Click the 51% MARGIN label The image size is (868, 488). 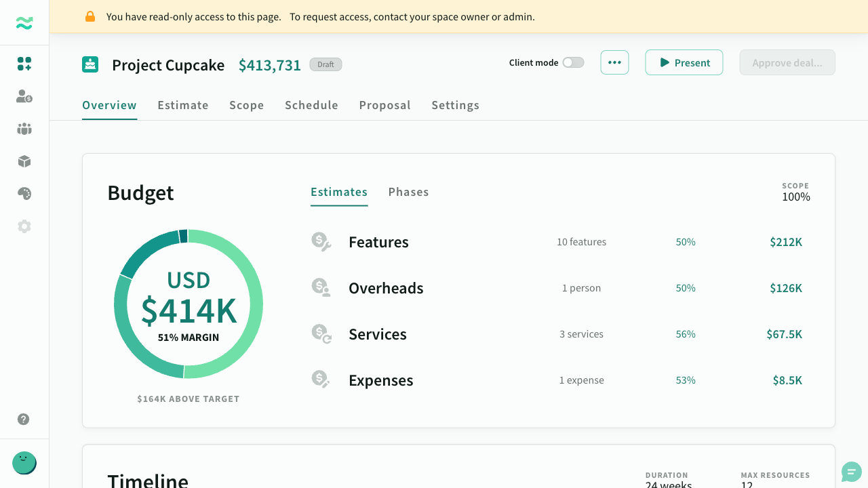[189, 337]
